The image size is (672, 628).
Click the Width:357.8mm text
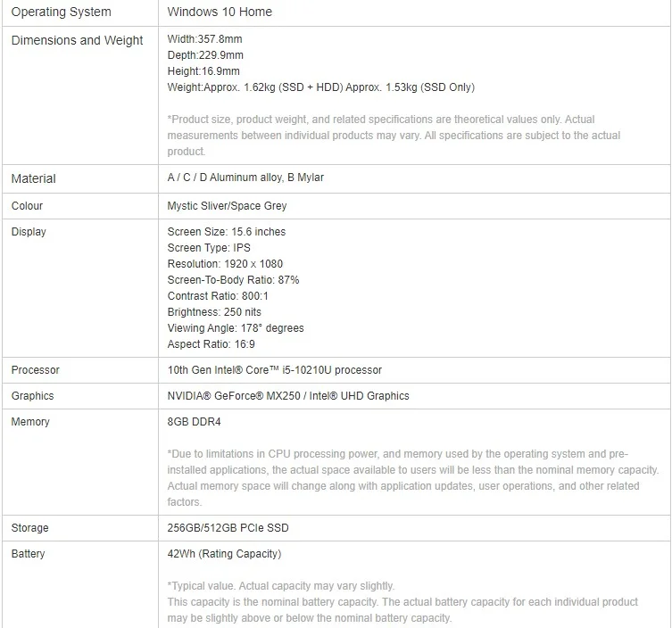click(x=204, y=39)
